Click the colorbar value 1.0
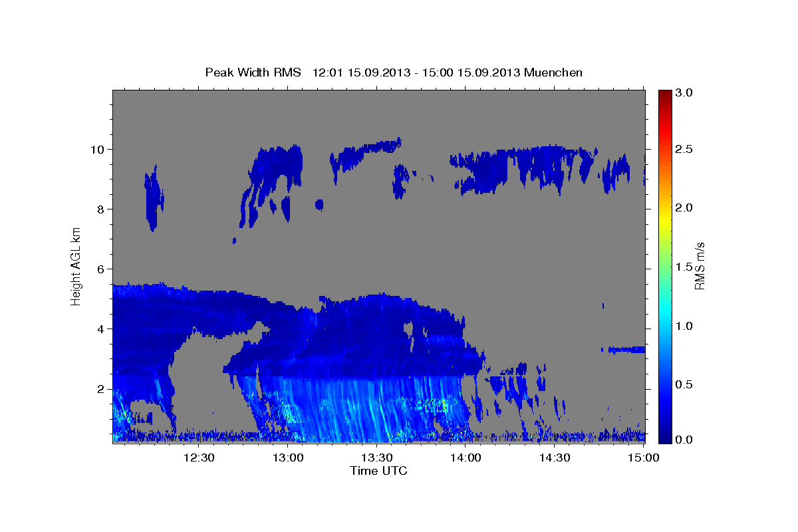Viewport: 798px width, 532px height. point(684,326)
